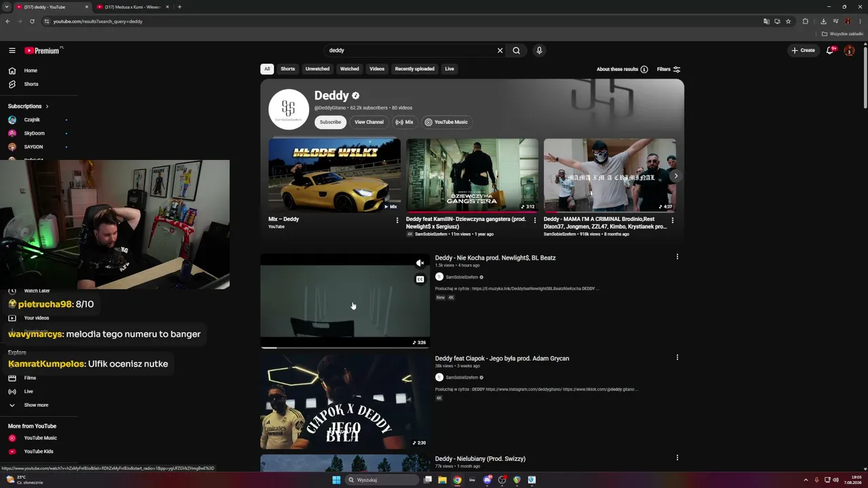The width and height of the screenshot is (868, 488).
Task: Select the Recently uploaded filter chip
Action: [415, 69]
